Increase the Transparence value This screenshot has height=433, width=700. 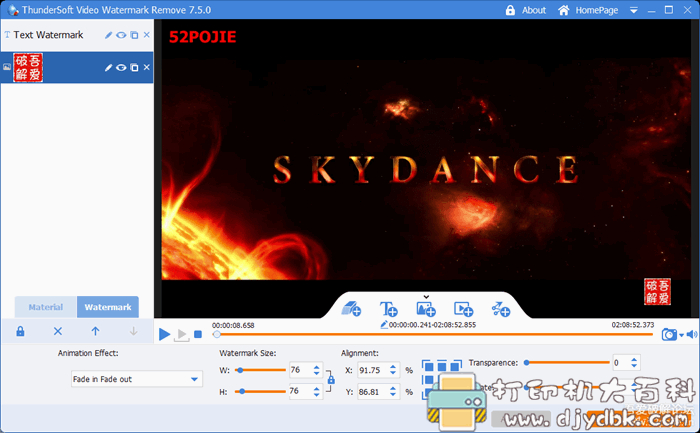tap(634, 360)
